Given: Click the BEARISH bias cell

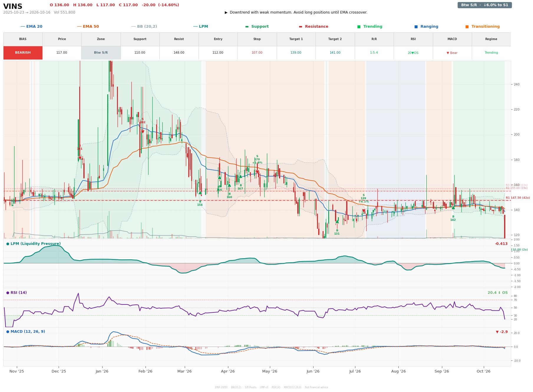Looking at the screenshot, I should (23, 53).
